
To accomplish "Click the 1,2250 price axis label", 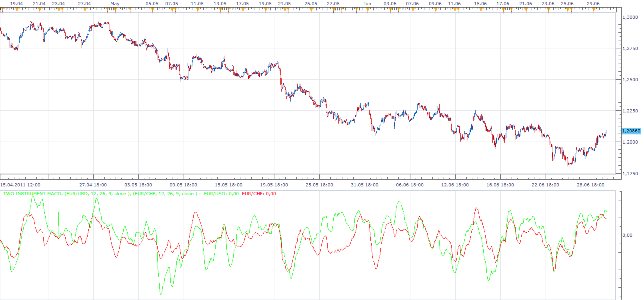I will click(630, 111).
